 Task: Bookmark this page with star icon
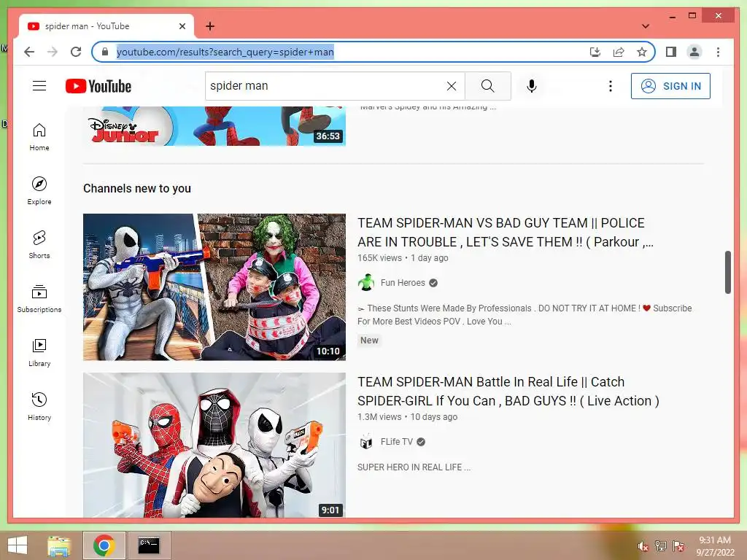(x=642, y=52)
